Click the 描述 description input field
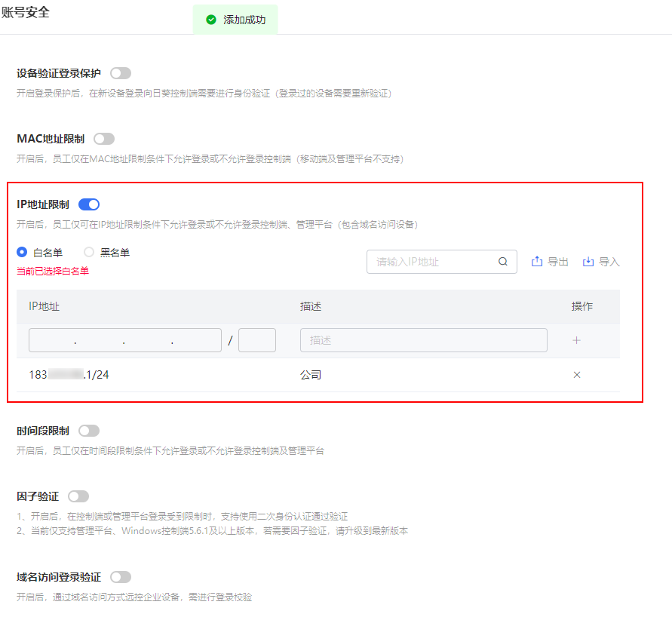The image size is (672, 617). 423,340
